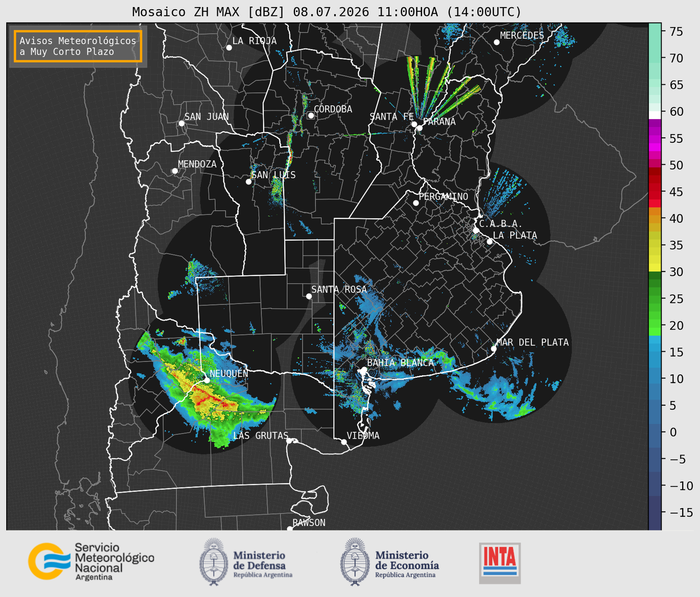This screenshot has width=700, height=597.
Task: Click the 30 dBZ yellow color level
Action: coord(655,268)
